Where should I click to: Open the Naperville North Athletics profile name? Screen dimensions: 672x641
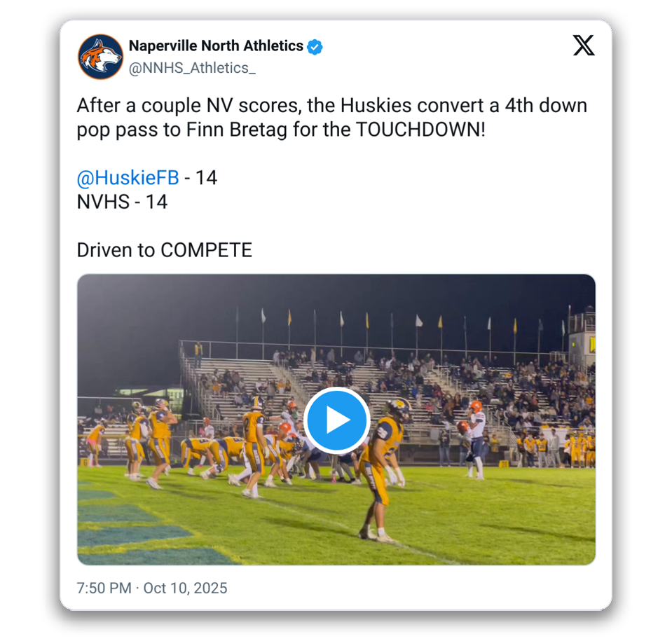216,46
